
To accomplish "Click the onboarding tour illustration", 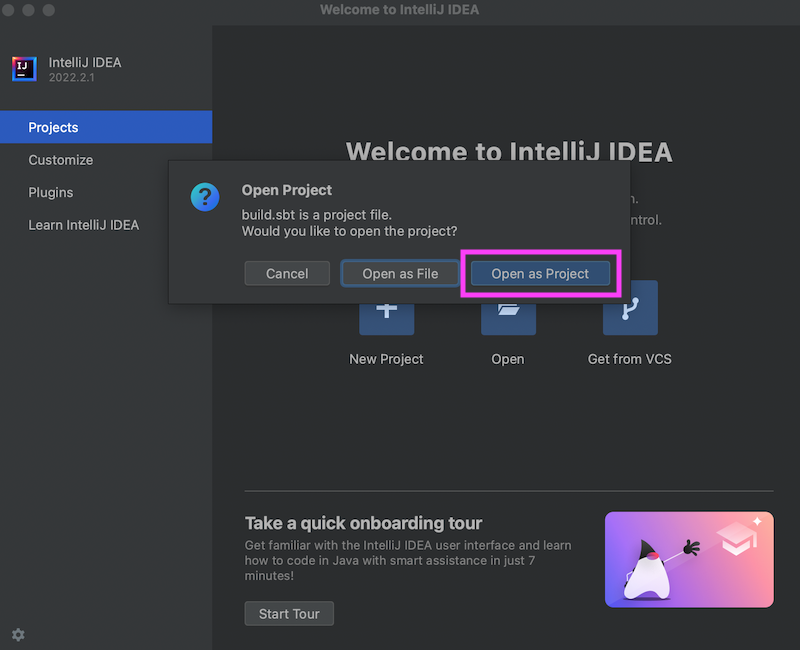I will tap(689, 560).
